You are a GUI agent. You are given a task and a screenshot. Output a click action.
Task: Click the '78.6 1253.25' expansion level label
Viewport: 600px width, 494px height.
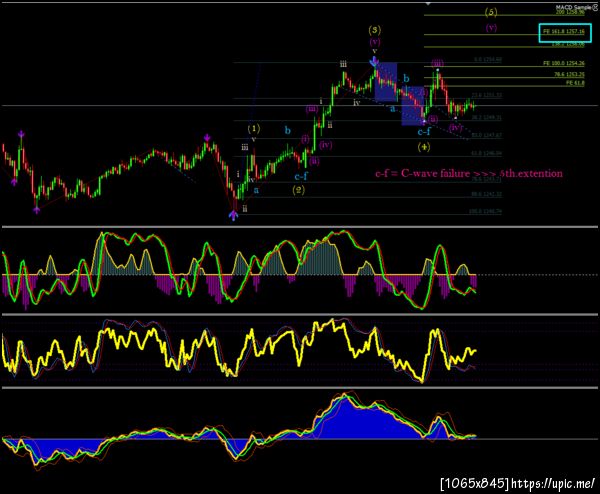[x=569, y=74]
